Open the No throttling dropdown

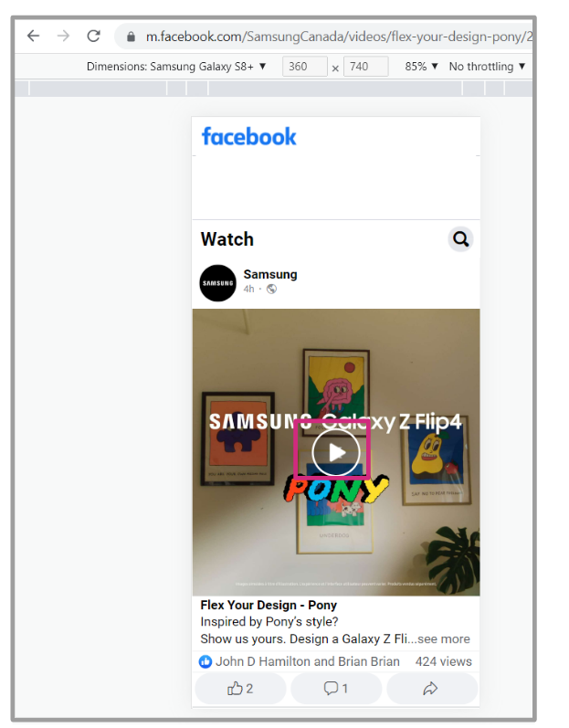pyautogui.click(x=487, y=67)
